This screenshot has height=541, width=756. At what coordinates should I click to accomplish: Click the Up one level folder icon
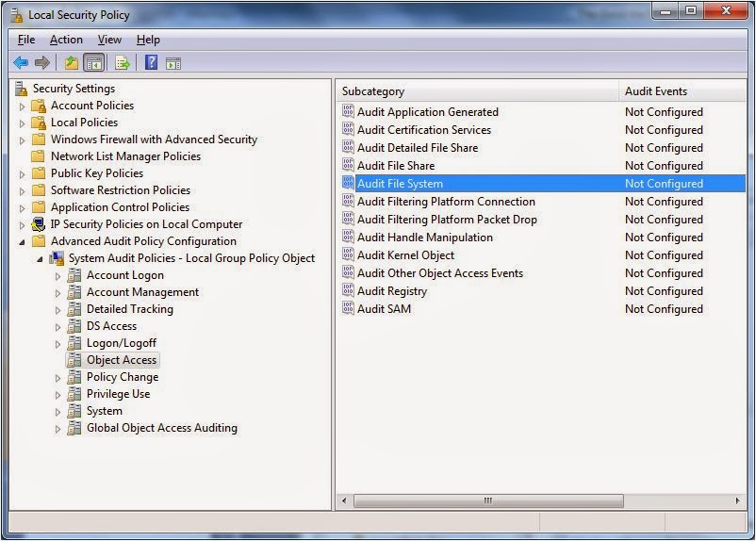[x=72, y=63]
